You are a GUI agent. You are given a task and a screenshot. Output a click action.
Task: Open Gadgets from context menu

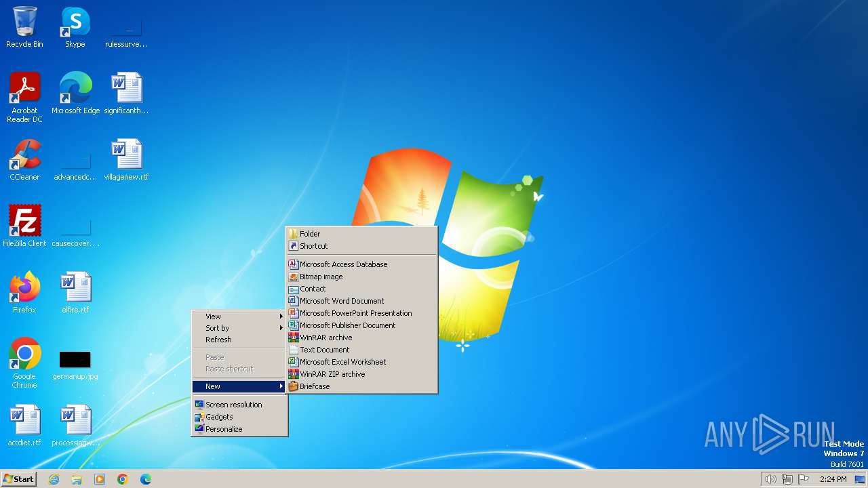(x=239, y=417)
